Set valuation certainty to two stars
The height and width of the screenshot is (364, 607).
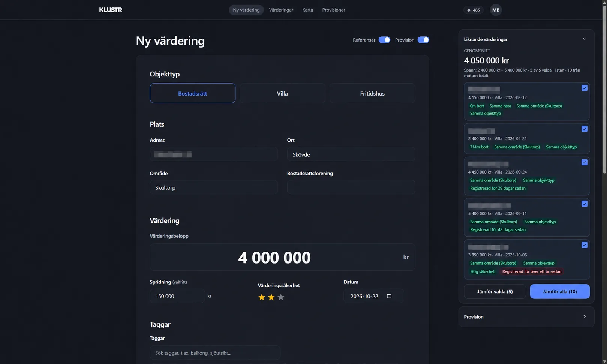coord(271,297)
